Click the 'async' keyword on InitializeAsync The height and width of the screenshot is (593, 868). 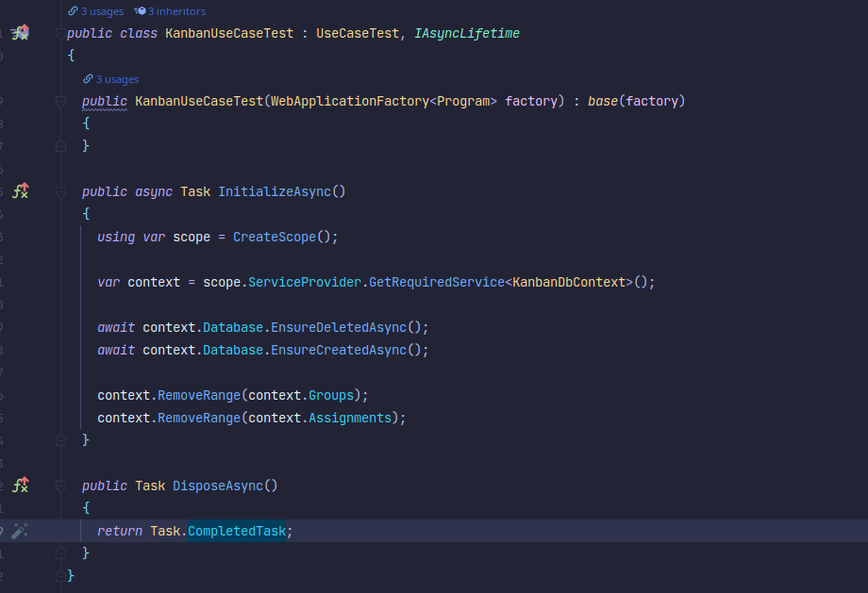pyautogui.click(x=154, y=191)
